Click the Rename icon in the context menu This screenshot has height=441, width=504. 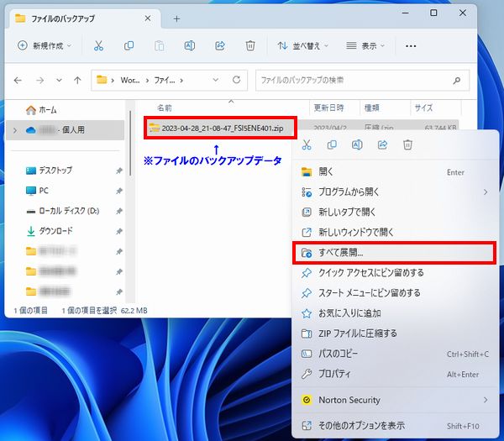point(357,145)
